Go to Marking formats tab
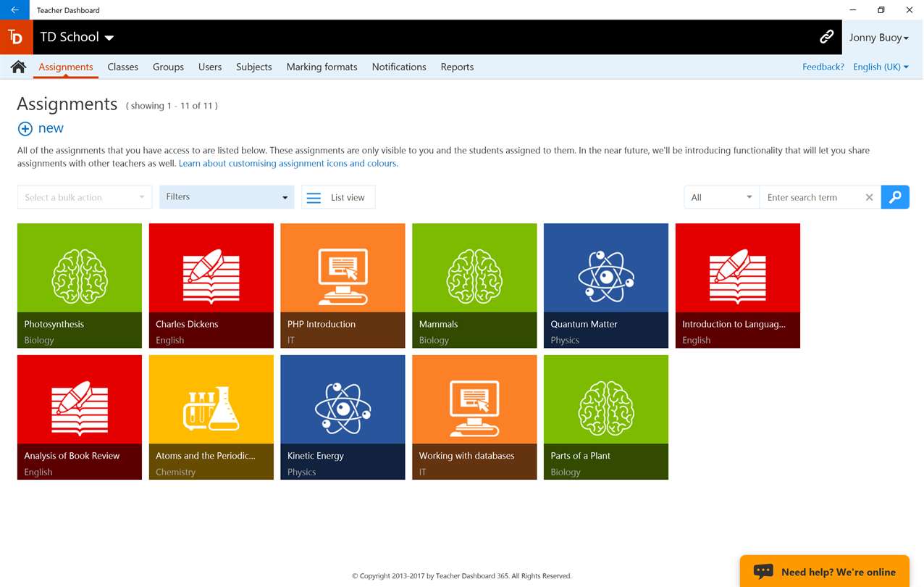This screenshot has width=924, height=587. click(322, 67)
